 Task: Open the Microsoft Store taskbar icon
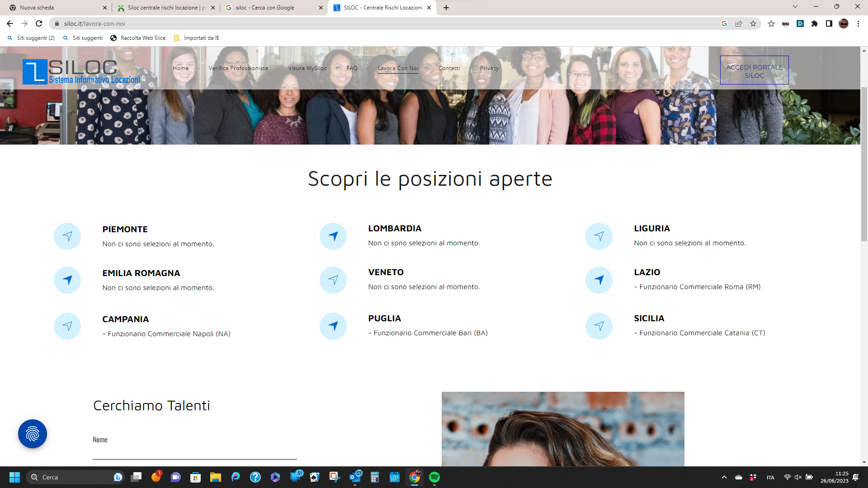click(x=196, y=477)
